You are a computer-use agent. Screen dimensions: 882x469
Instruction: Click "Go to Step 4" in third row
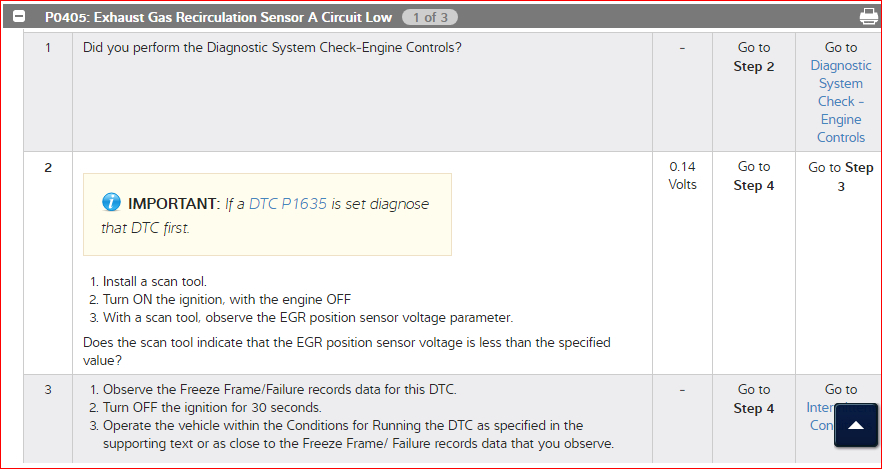753,399
